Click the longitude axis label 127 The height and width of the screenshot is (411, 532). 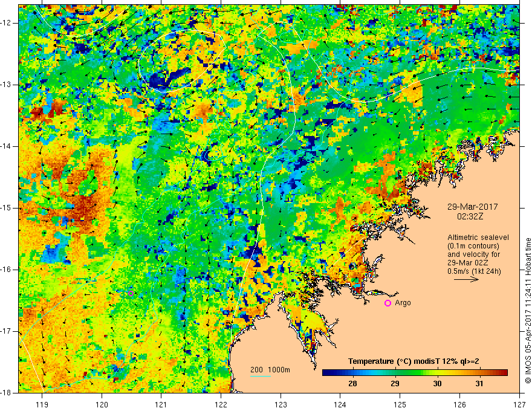(x=519, y=404)
